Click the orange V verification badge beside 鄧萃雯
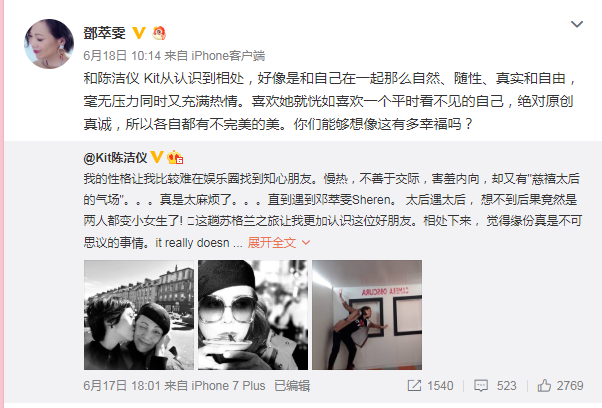 click(139, 33)
